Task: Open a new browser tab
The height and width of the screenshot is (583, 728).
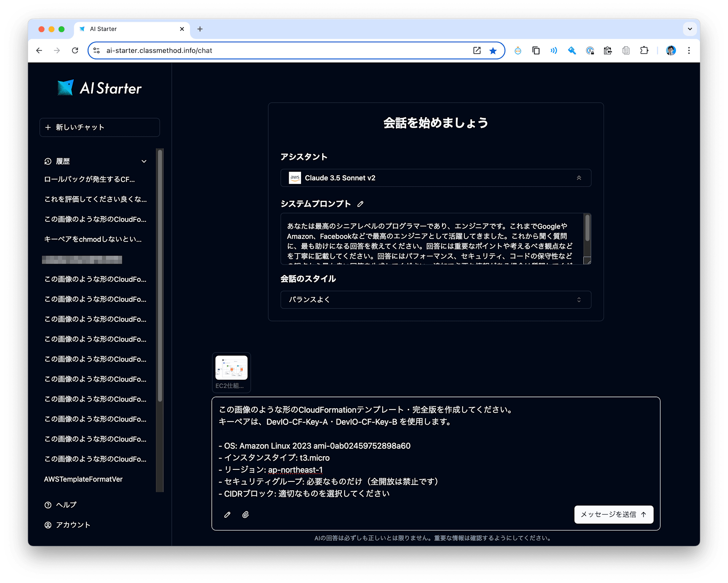Action: point(200,29)
